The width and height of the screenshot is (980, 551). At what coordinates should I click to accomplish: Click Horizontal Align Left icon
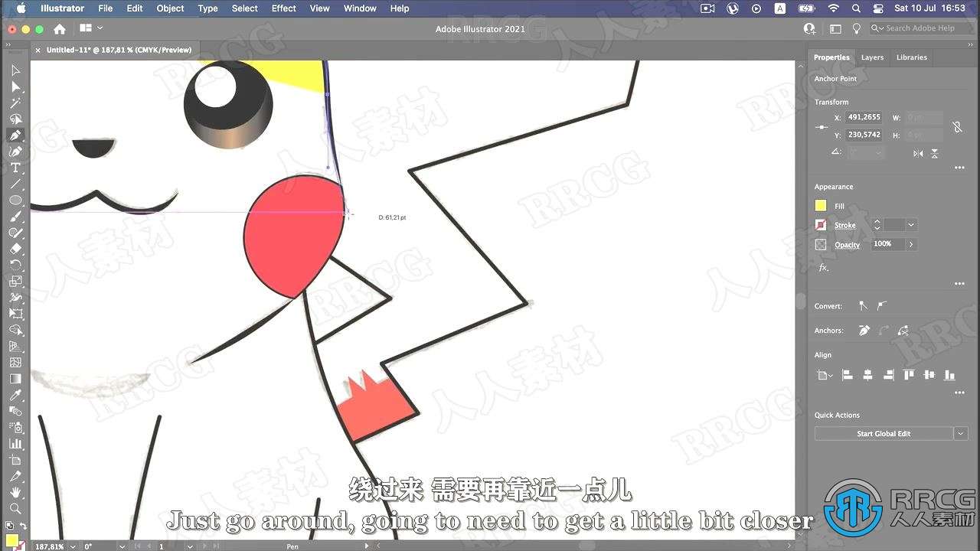(x=848, y=375)
